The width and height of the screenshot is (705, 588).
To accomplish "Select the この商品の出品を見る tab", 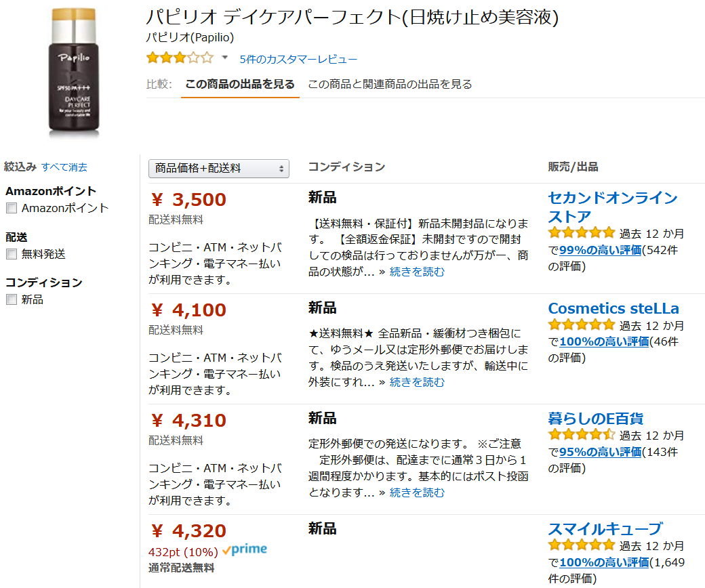I will [x=240, y=85].
